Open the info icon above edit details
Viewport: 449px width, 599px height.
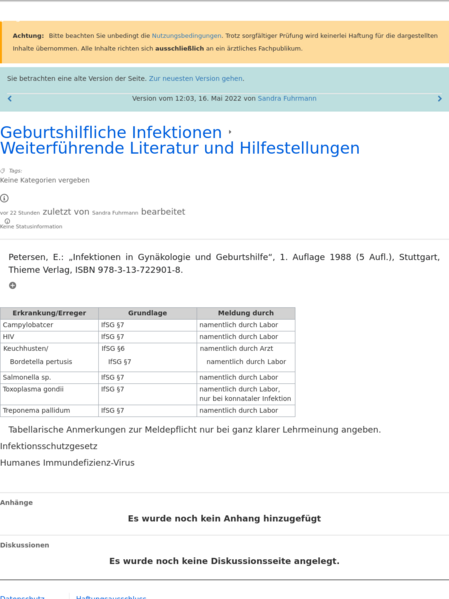[x=4, y=198]
